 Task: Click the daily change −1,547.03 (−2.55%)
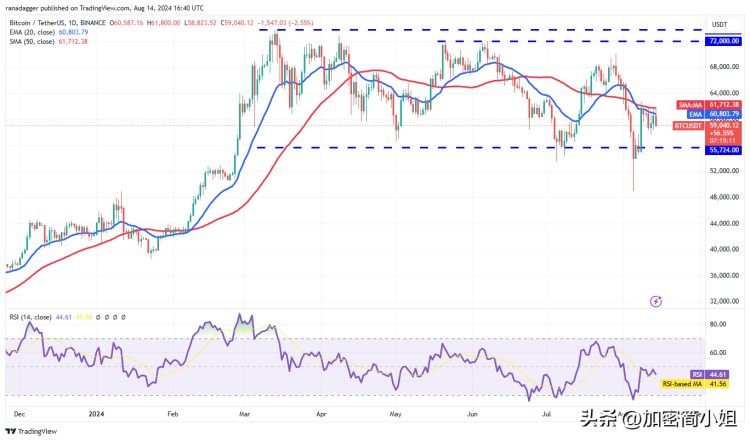[x=286, y=23]
